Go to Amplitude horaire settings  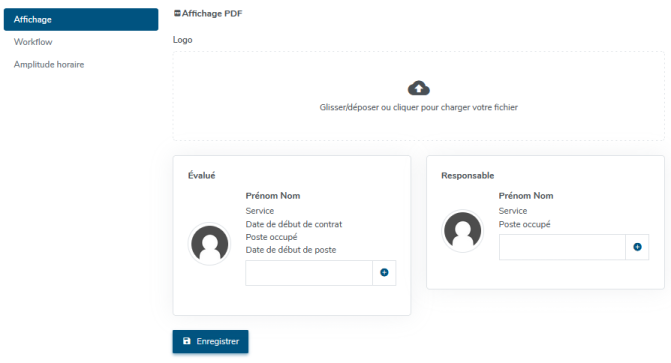49,65
